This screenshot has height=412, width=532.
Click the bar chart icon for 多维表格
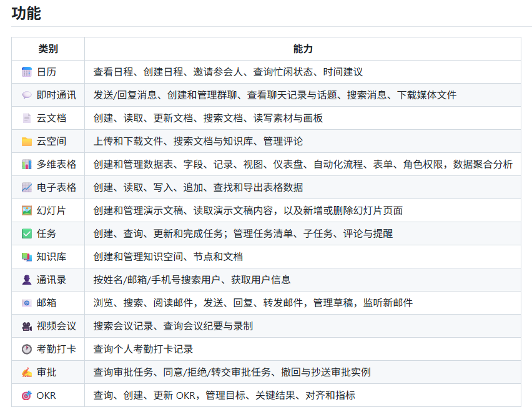click(x=26, y=164)
